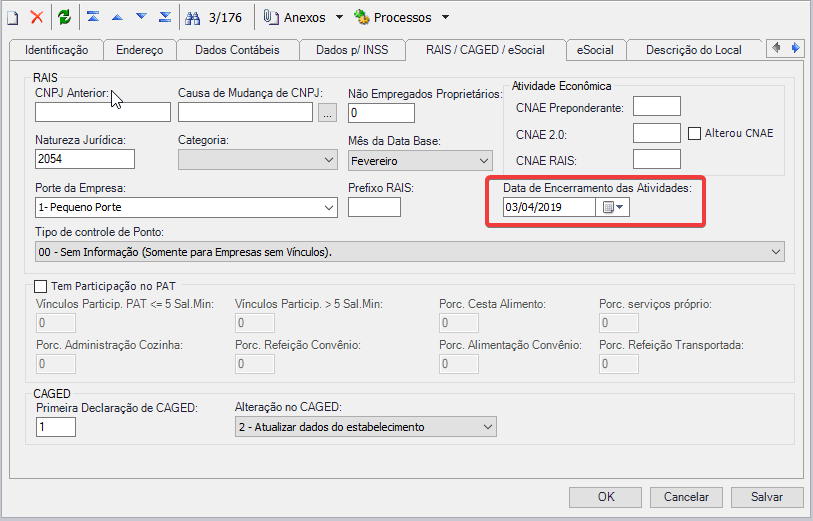The width and height of the screenshot is (813, 521).
Task: Click the new record page icon
Action: click(12, 18)
